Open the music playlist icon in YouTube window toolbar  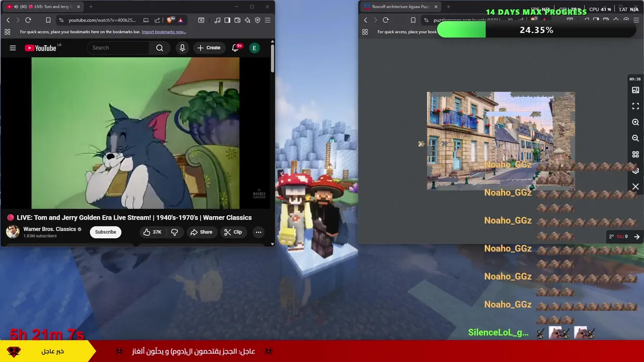click(x=217, y=20)
